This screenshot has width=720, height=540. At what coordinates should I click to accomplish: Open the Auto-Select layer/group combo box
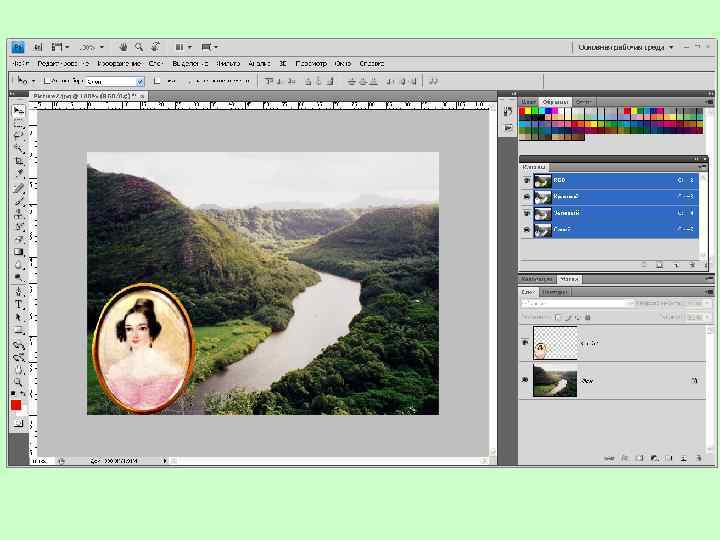tap(115, 82)
